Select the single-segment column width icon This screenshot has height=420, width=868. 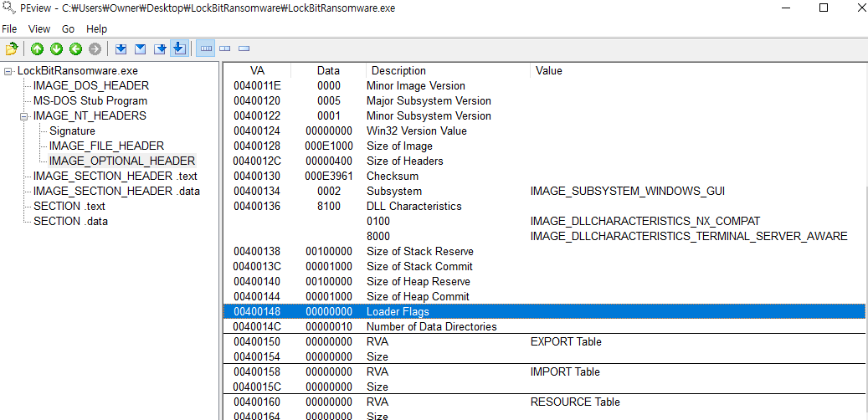click(x=244, y=49)
